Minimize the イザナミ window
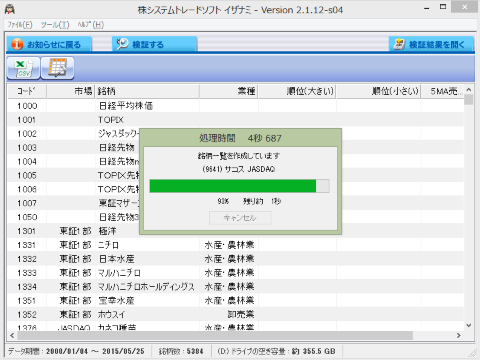 point(427,8)
